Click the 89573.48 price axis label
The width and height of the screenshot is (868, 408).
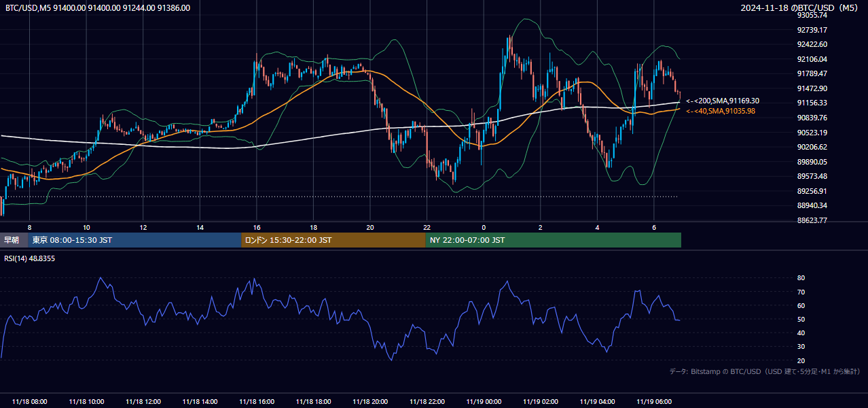(812, 176)
